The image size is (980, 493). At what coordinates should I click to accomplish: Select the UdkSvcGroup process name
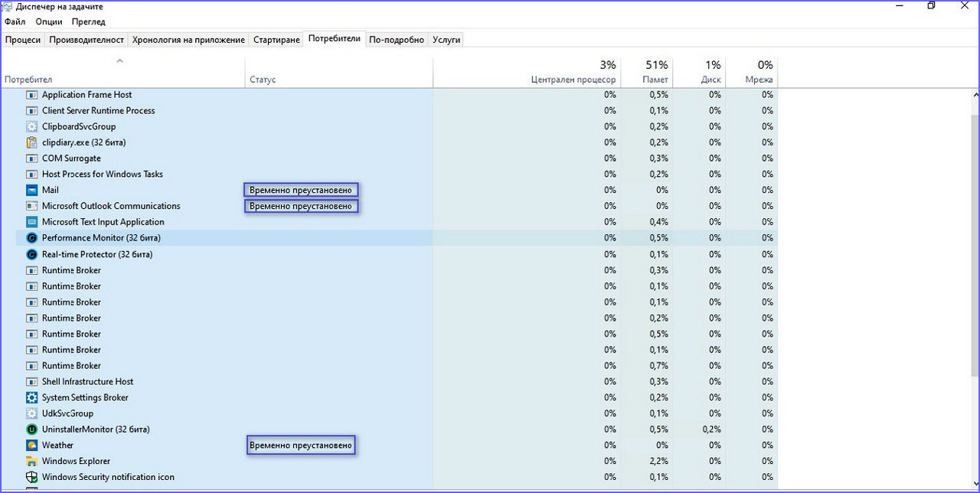click(x=67, y=413)
